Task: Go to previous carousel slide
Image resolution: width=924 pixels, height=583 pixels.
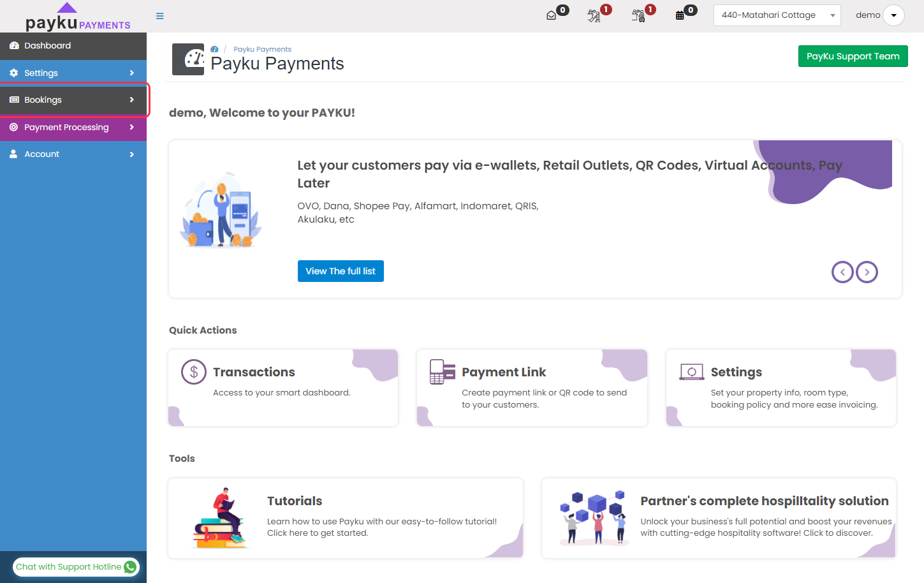Action: tap(842, 272)
